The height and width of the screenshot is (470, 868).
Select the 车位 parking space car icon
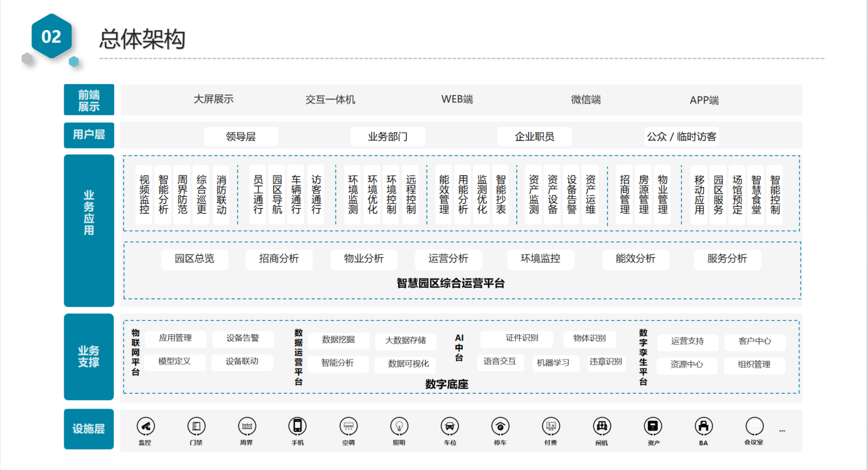(449, 426)
